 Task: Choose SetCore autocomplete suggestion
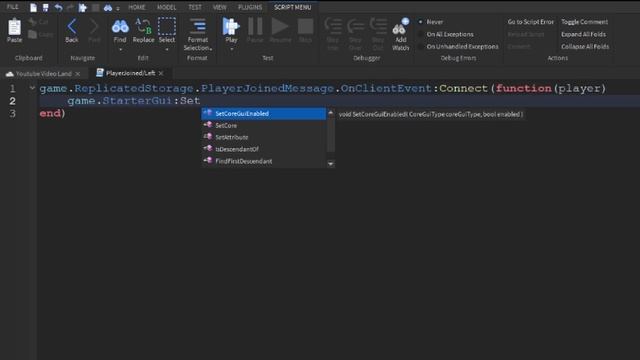[264, 125]
